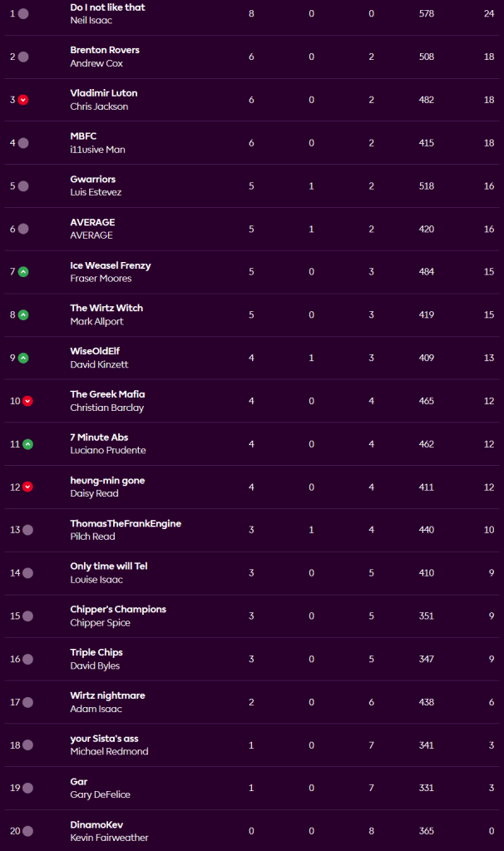Click red down-arrow icon beside Vladimir Luton

click(x=23, y=100)
